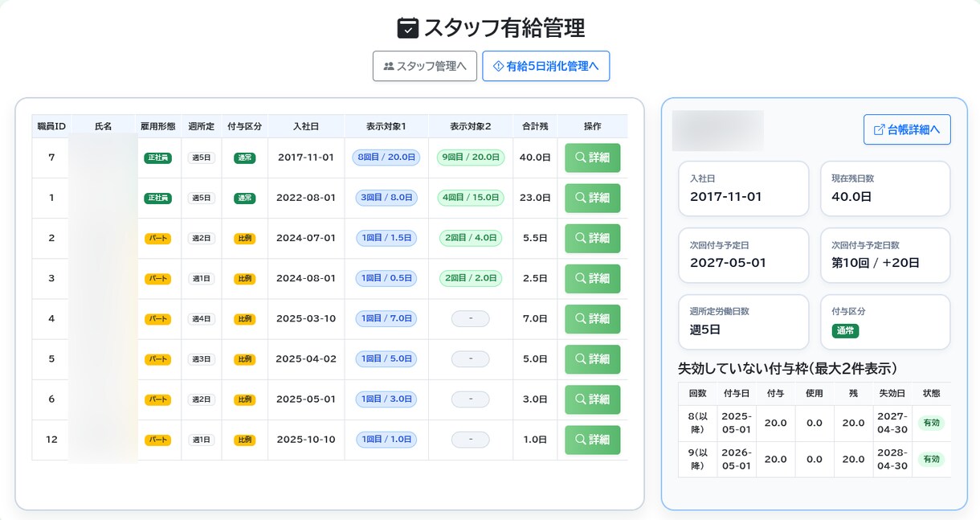
Task: Open 台帳詳細へ ledger detail button
Action: [907, 129]
